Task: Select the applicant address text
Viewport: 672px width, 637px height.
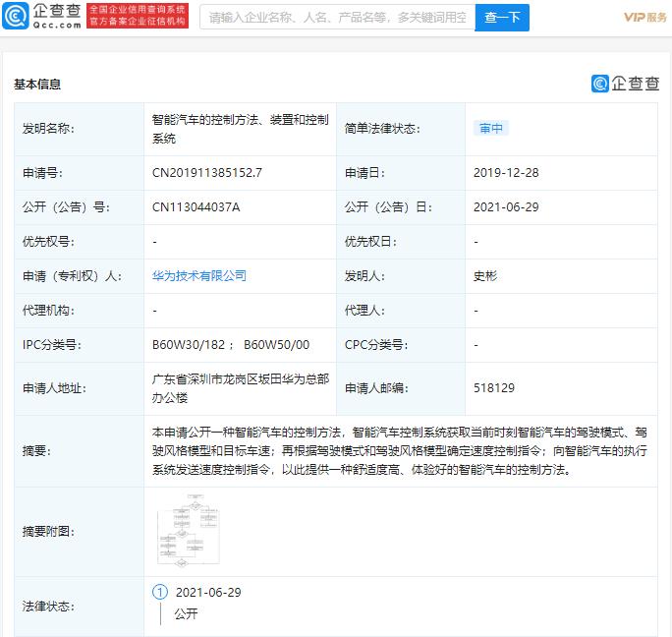Action: (241, 388)
